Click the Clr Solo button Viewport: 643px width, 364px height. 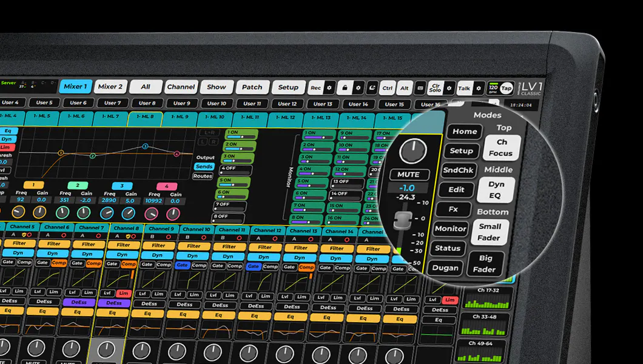coord(436,88)
